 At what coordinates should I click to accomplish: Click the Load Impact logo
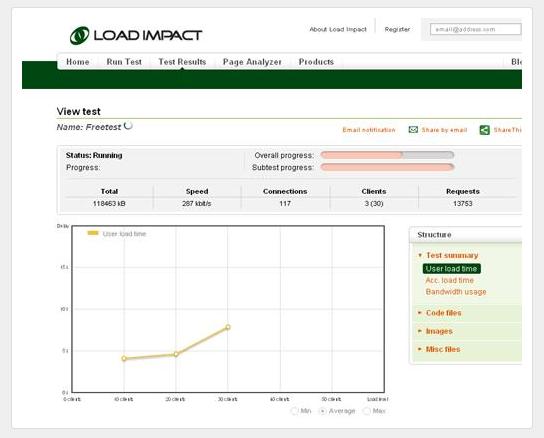point(136,35)
